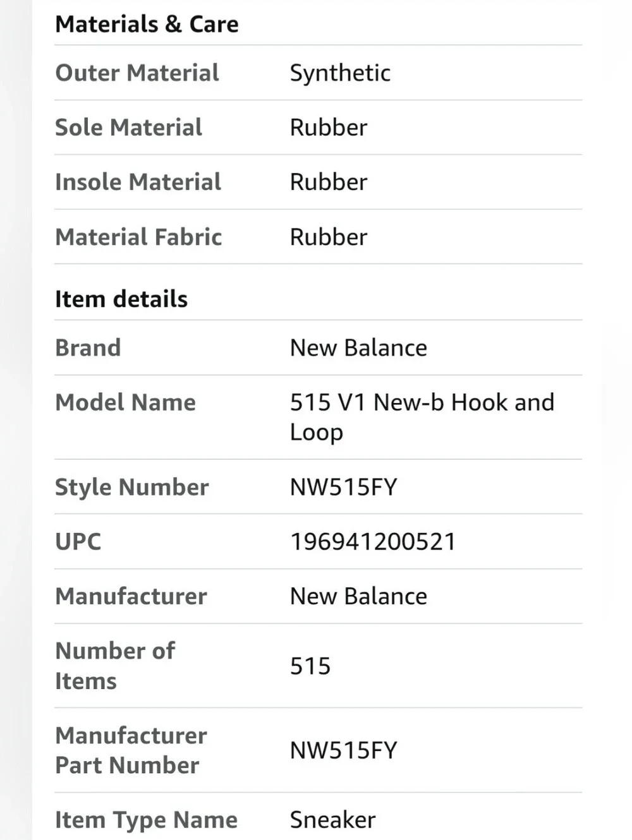Click NW515FY beside Manufacturer Part Number
Screen dimensions: 632x840
click(343, 750)
